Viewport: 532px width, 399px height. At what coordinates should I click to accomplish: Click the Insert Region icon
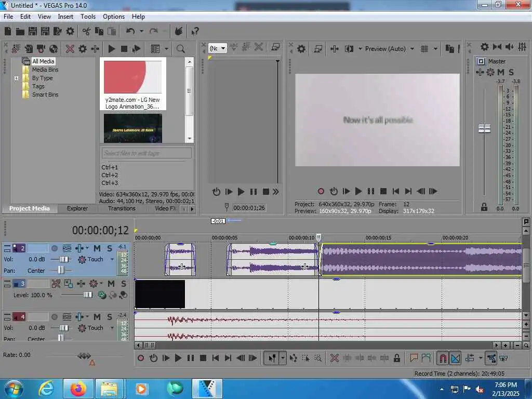pos(426,357)
